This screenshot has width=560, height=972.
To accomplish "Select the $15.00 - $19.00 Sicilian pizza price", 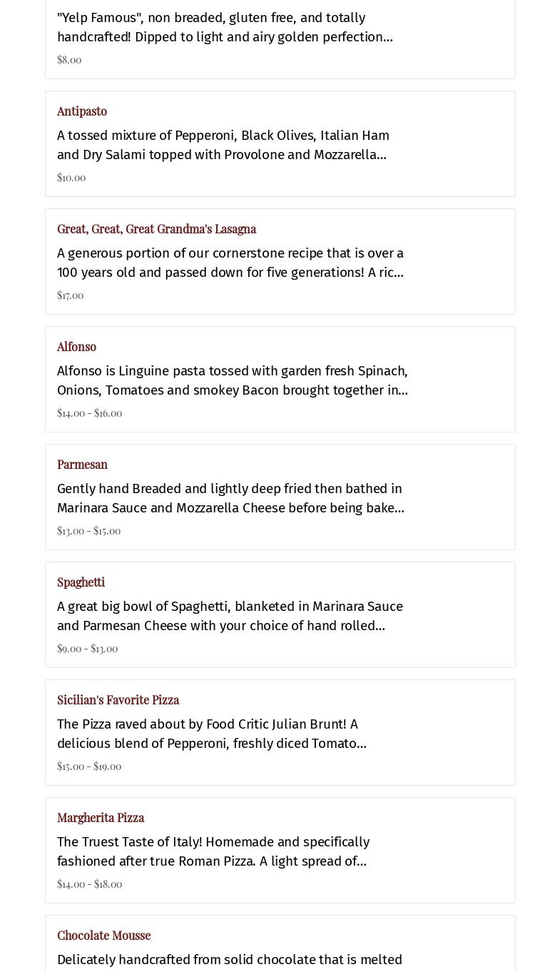I will click(89, 766).
